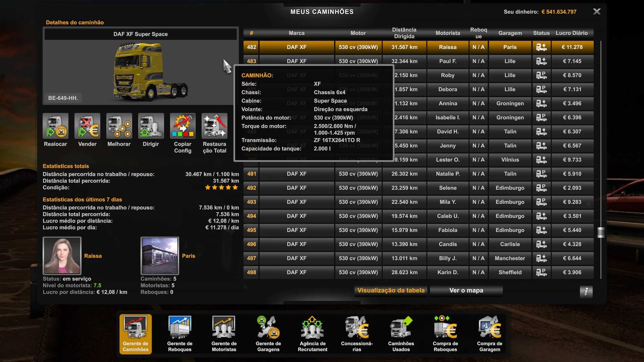The height and width of the screenshot is (362, 644).
Task: Sort table by Garagem column header
Action: point(510,33)
